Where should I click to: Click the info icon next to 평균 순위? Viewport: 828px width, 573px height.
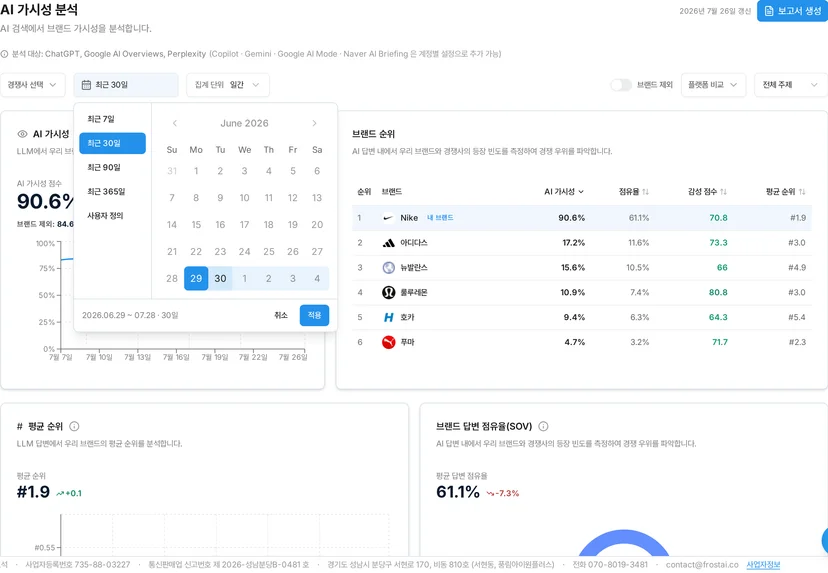pos(74,426)
